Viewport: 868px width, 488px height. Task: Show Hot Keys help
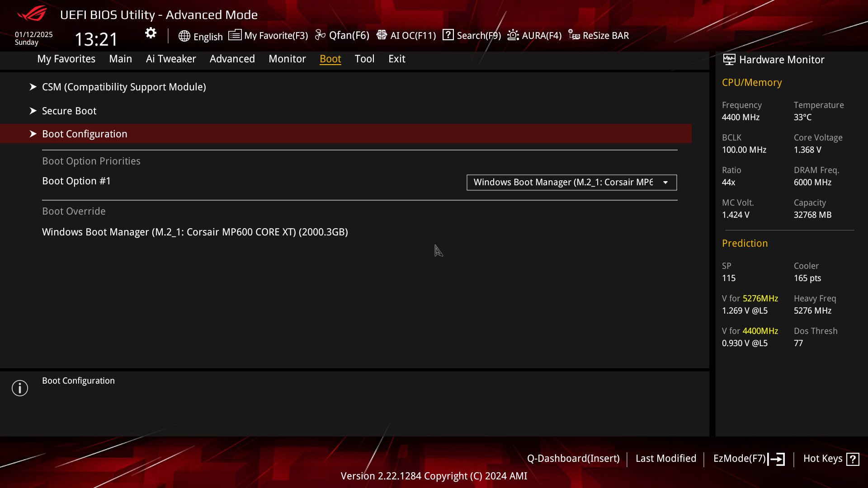823,459
